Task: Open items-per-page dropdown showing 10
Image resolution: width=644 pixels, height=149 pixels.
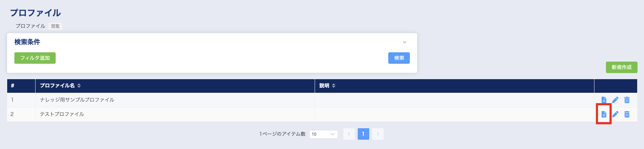Action: click(x=323, y=134)
